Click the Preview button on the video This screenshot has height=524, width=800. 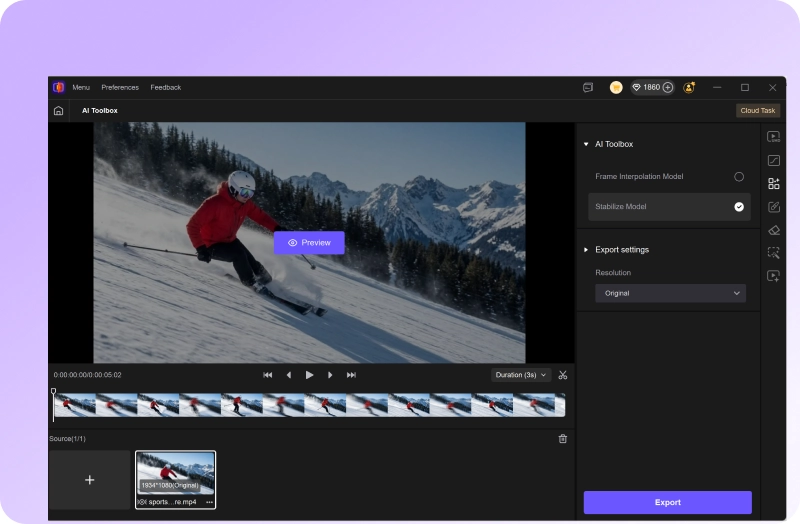pyautogui.click(x=309, y=243)
